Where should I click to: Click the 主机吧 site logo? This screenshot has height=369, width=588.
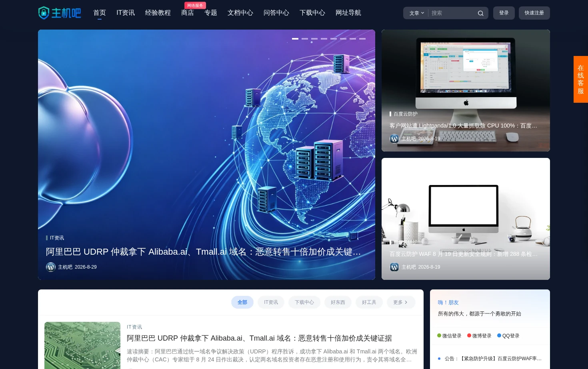point(60,13)
